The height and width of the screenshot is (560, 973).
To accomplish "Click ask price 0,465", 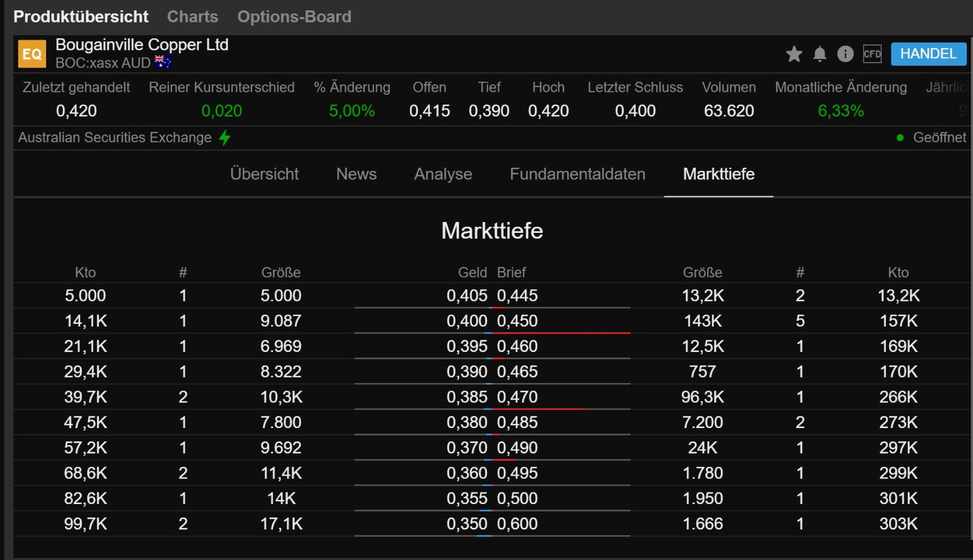I will 518,372.
